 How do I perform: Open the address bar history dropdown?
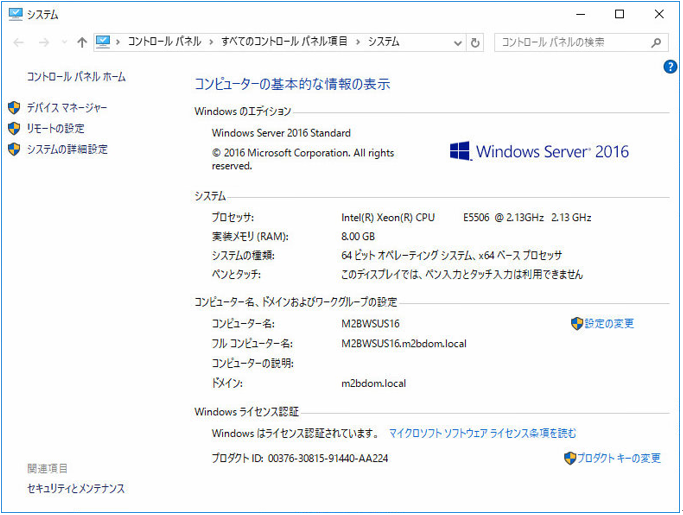pos(458,43)
